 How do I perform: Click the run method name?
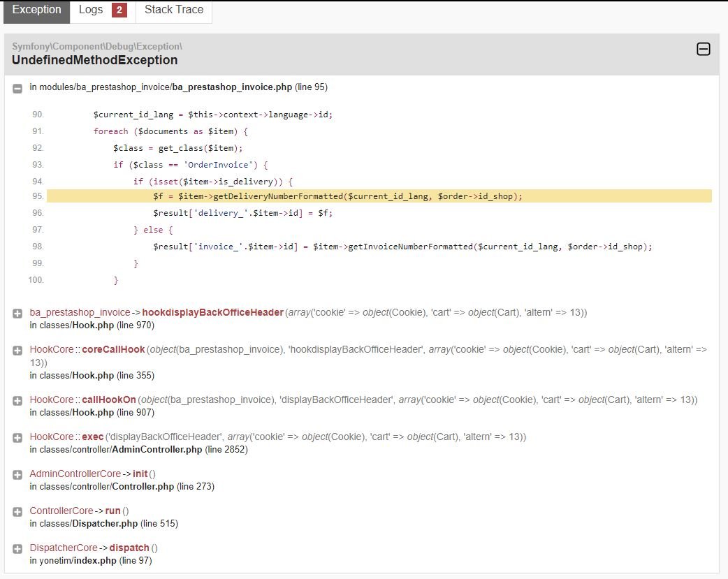click(112, 511)
